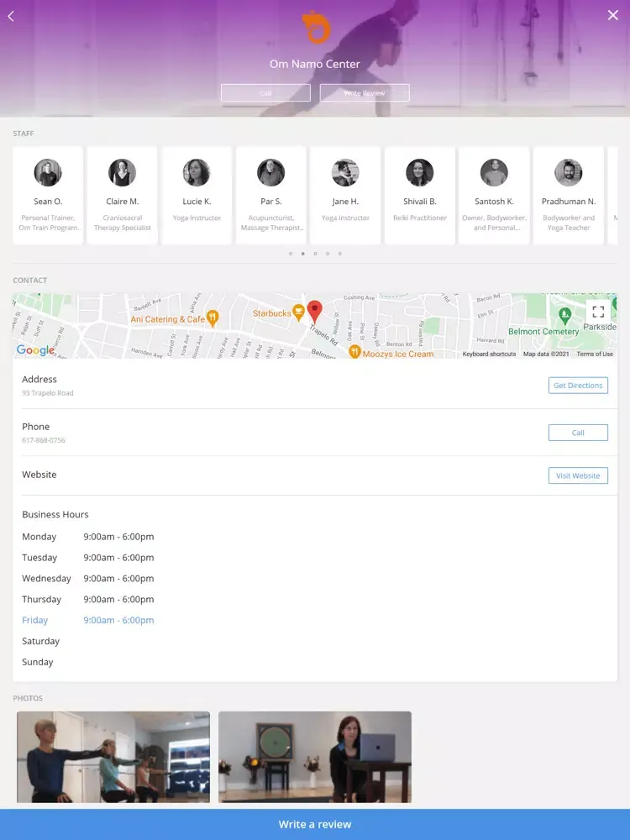Click the red location pin on map

coord(314,312)
